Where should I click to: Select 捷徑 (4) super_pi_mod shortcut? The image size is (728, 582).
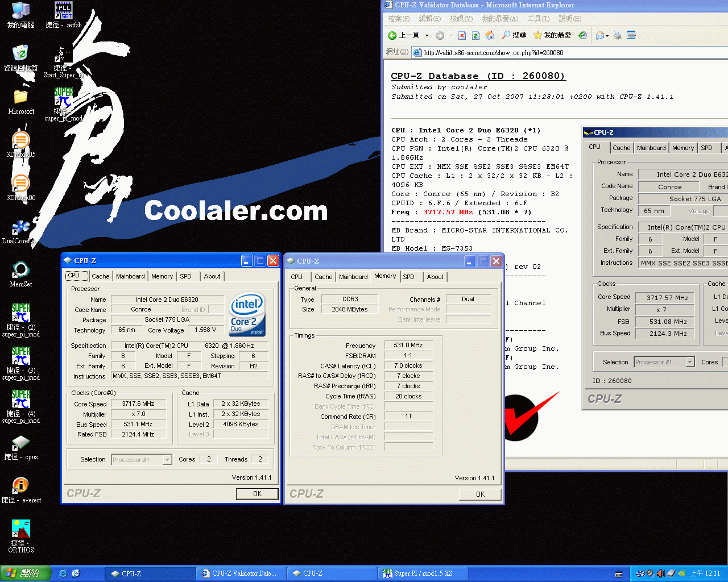[x=21, y=407]
